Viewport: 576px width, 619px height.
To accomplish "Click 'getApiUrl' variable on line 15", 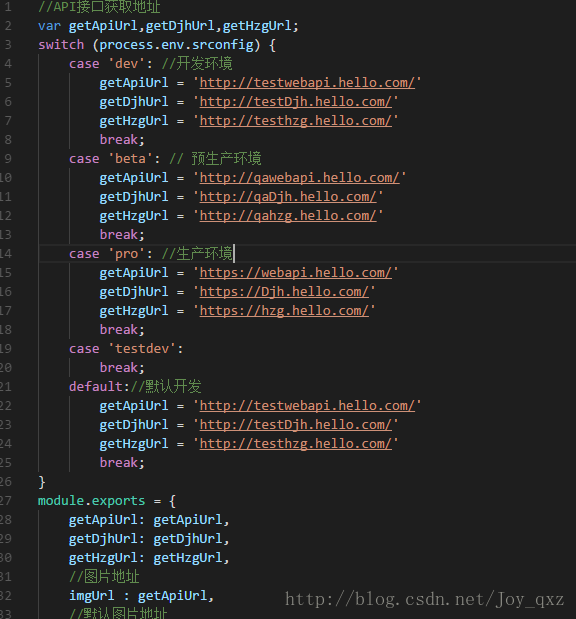I will 134,273.
